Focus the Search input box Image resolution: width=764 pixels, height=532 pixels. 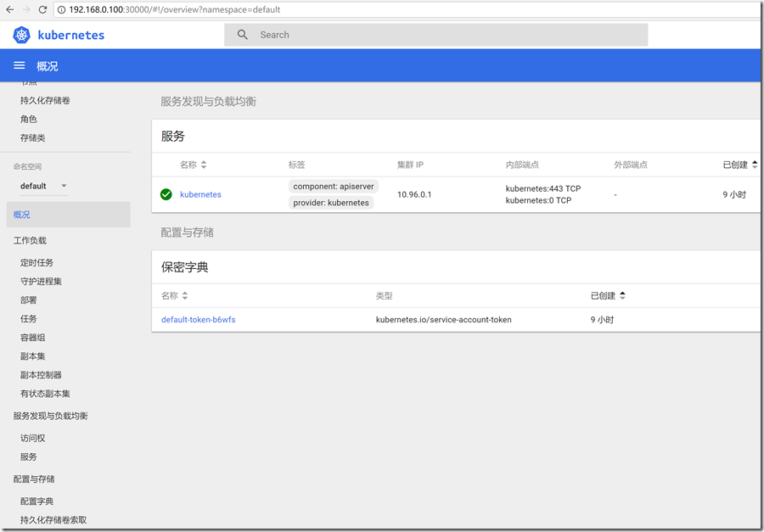pyautogui.click(x=435, y=35)
